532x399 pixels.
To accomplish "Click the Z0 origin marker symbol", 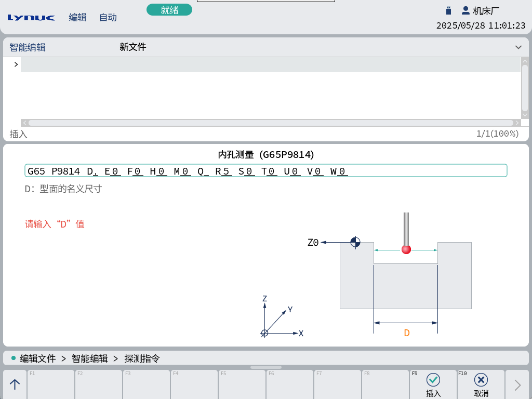I will (x=355, y=242).
